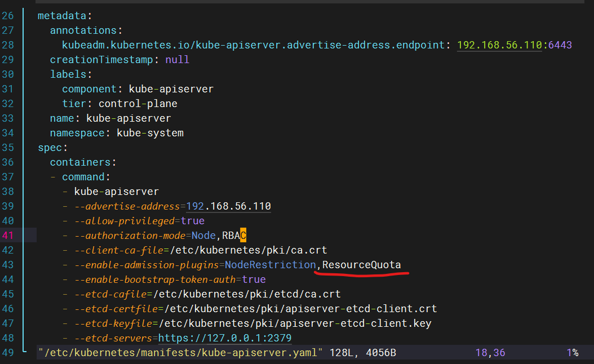Place cursor on the underlined ResourceQuota text

tap(361, 265)
